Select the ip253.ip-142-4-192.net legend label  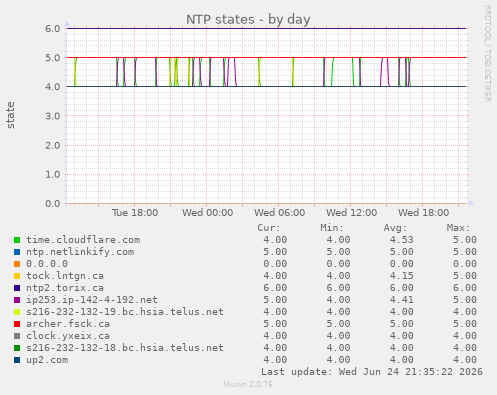pyautogui.click(x=92, y=300)
